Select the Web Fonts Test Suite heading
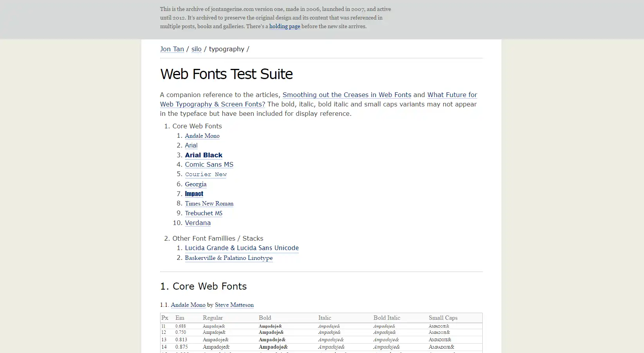The height and width of the screenshot is (353, 644). tap(226, 74)
